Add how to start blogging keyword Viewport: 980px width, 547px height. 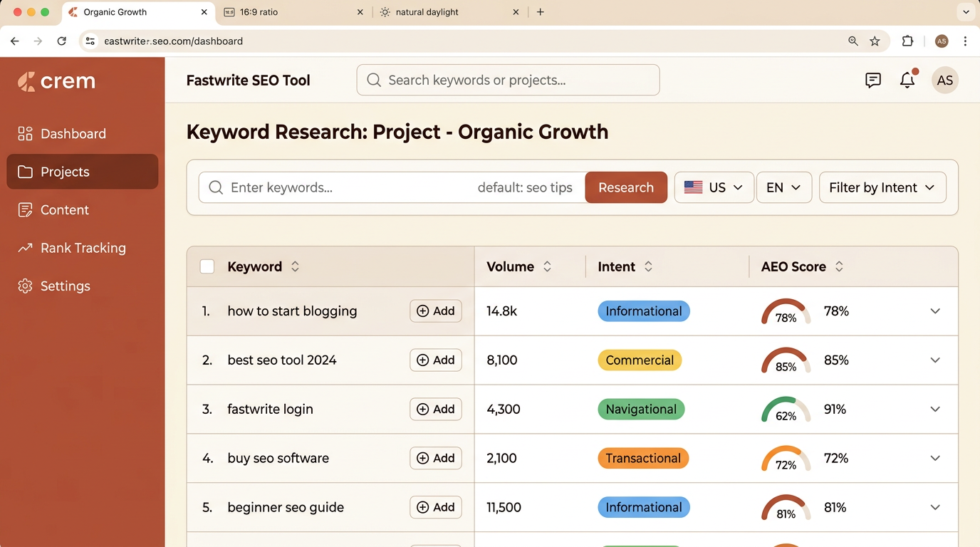click(436, 311)
